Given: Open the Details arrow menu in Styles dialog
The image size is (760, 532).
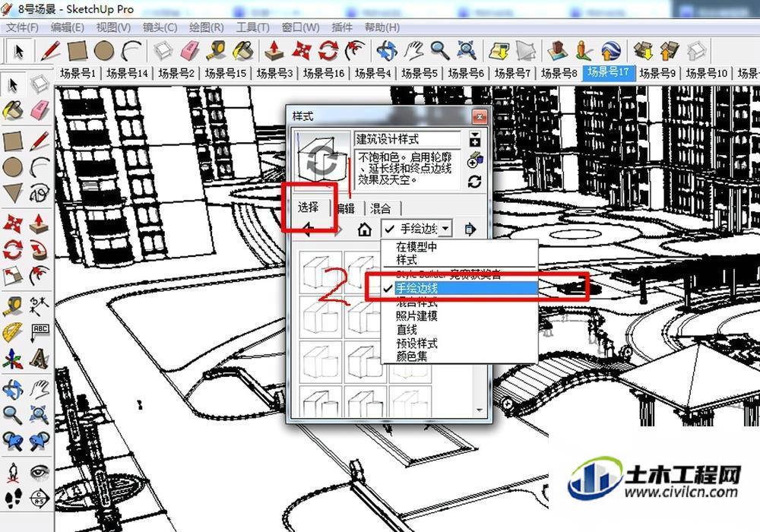Looking at the screenshot, I should point(470,229).
